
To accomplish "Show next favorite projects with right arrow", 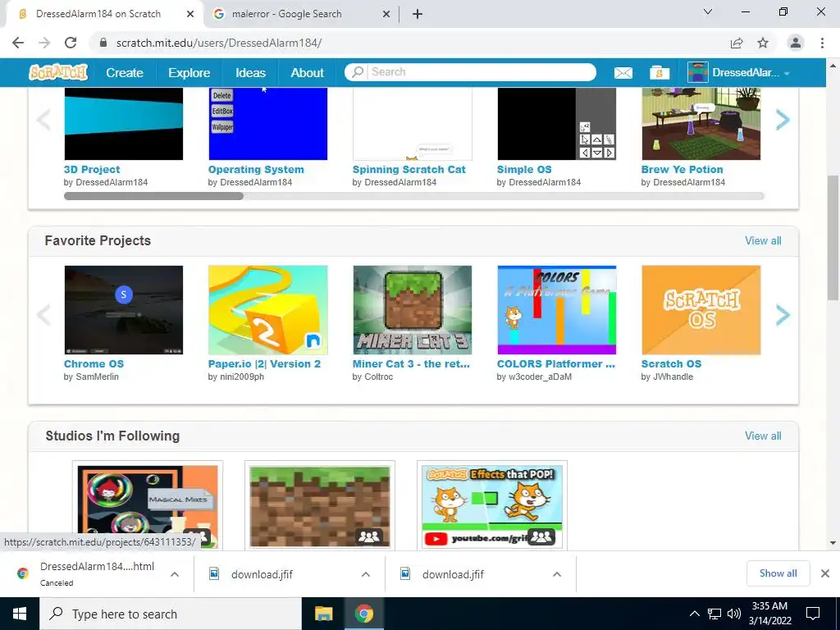I will coord(783,315).
